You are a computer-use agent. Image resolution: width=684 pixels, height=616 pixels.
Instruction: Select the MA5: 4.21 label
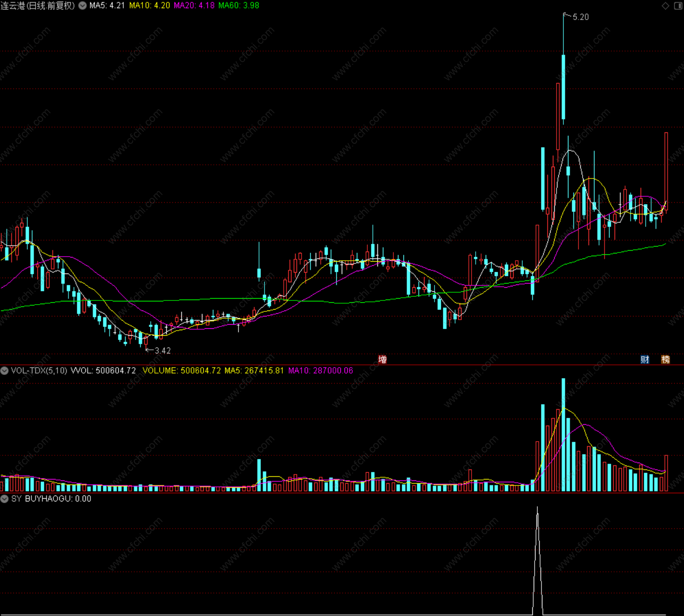[x=107, y=5]
